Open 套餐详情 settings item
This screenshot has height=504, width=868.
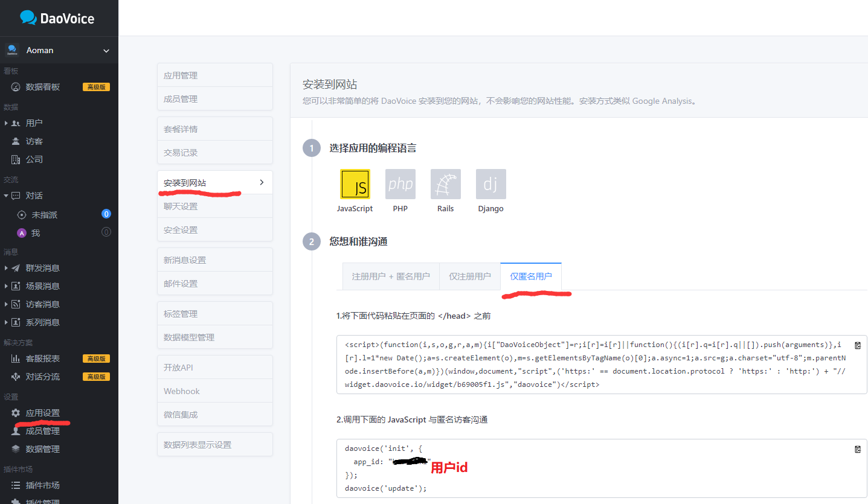[x=215, y=129]
